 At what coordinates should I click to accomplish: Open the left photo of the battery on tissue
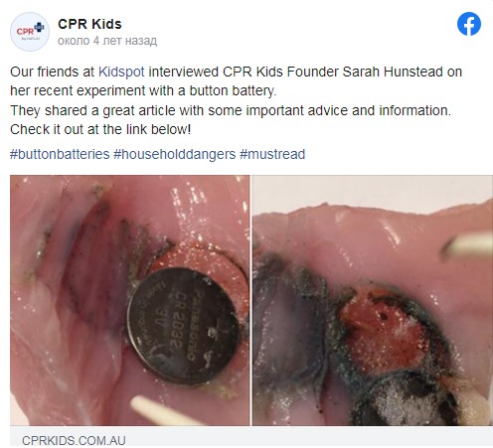[130, 300]
